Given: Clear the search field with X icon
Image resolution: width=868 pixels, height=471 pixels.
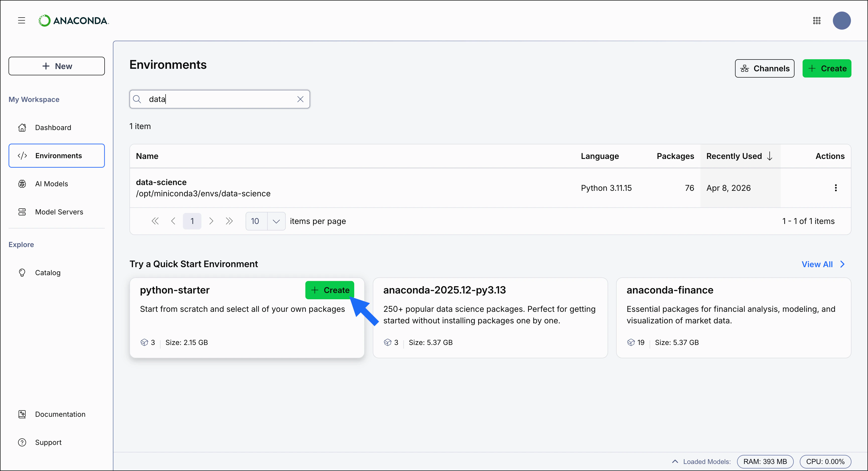Looking at the screenshot, I should click(x=300, y=99).
